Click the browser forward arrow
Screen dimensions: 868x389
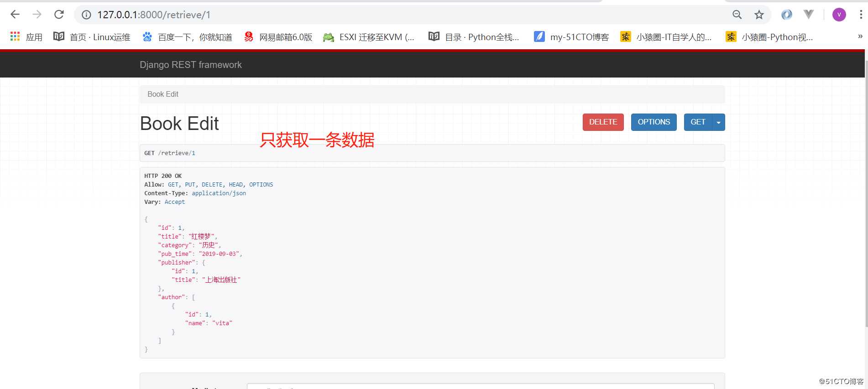click(37, 15)
